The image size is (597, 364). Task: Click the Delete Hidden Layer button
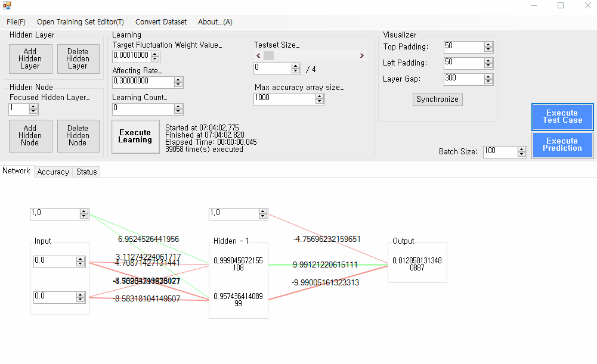78,59
